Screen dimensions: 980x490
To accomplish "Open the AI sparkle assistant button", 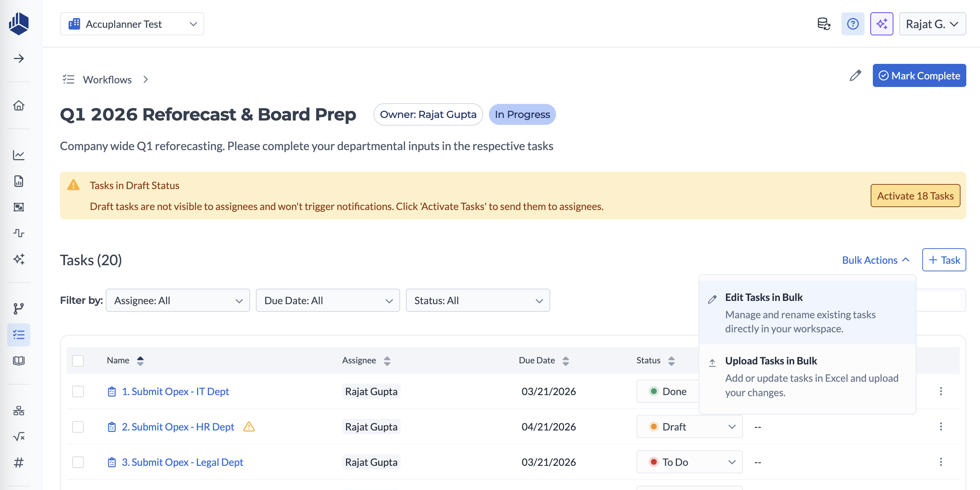I will tap(881, 24).
